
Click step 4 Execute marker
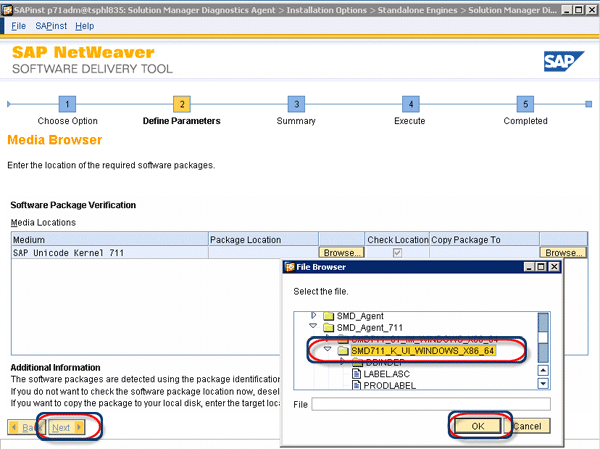point(411,104)
